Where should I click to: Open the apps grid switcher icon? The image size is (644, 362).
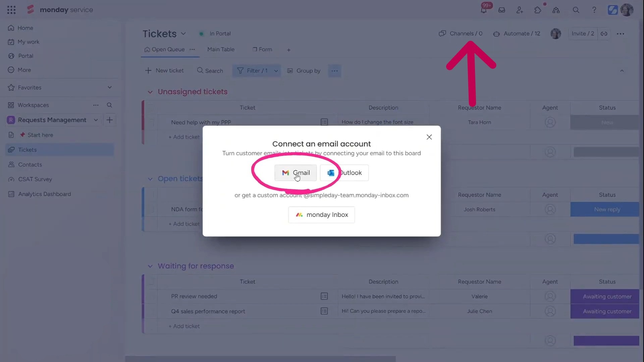pyautogui.click(x=11, y=10)
